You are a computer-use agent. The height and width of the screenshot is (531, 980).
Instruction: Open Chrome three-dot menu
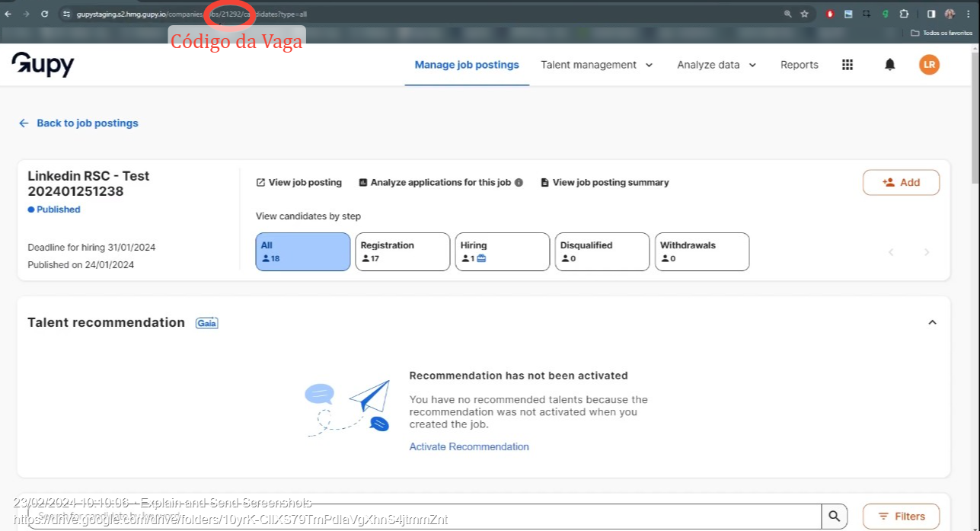pyautogui.click(x=968, y=14)
